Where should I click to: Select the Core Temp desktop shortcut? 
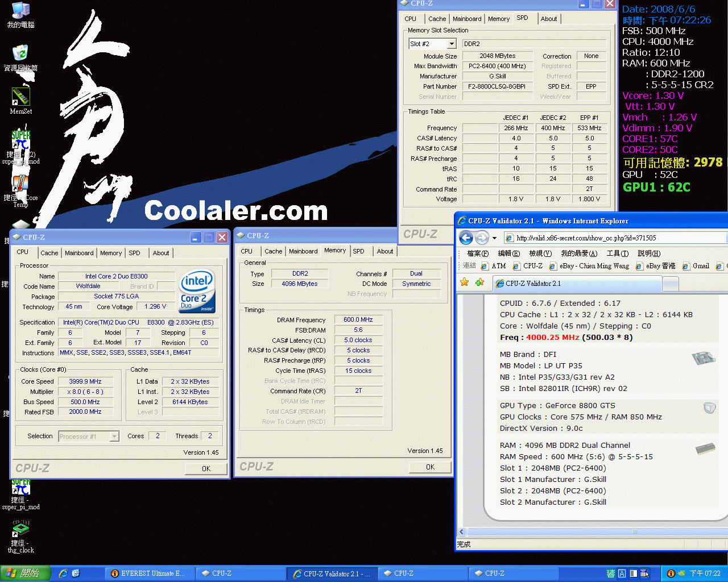21,190
